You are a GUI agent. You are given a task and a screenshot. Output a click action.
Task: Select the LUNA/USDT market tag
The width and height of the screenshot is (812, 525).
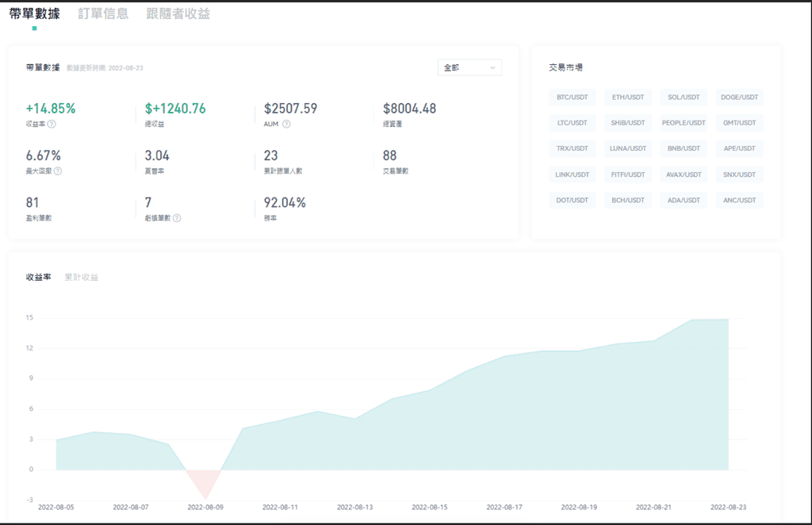pos(628,148)
